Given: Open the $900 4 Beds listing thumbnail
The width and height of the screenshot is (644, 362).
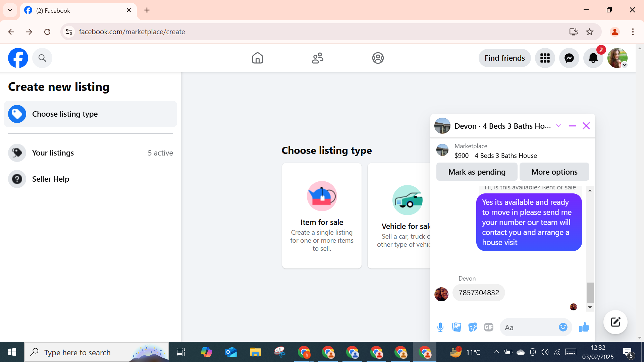Looking at the screenshot, I should point(442,150).
